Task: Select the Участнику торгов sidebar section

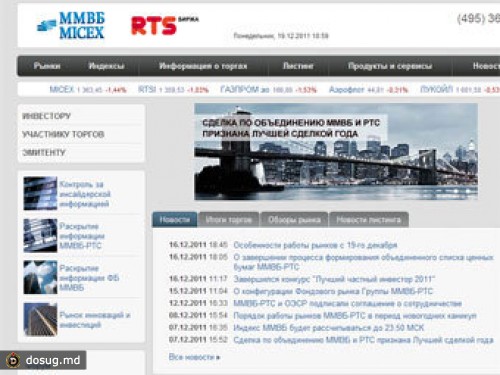Action: (x=63, y=134)
